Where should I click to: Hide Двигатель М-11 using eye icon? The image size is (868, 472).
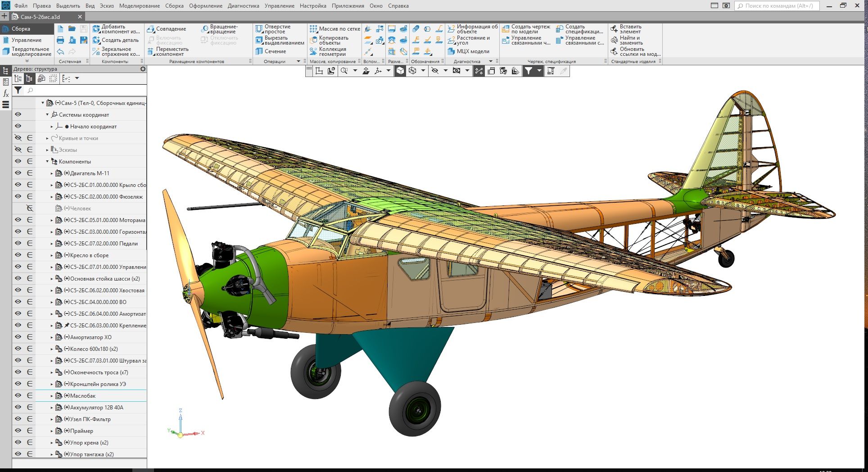pos(18,173)
